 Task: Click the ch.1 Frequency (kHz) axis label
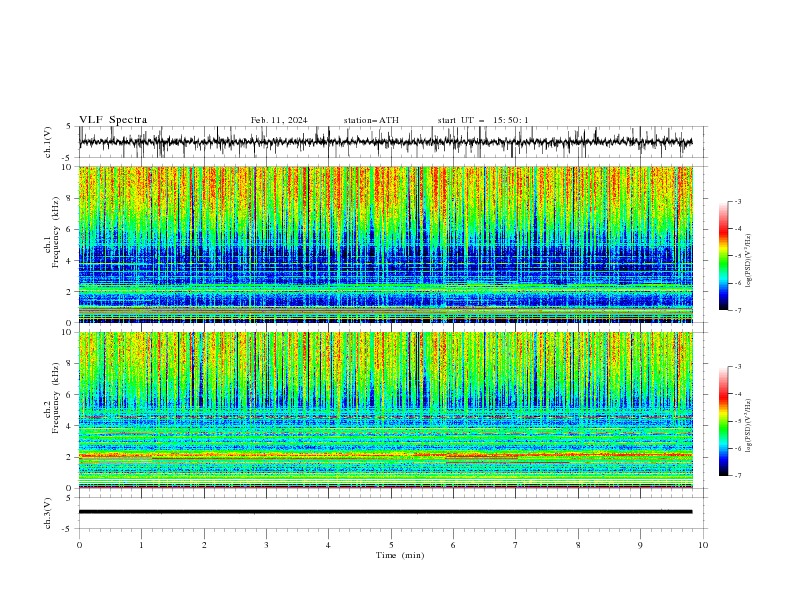52,232
